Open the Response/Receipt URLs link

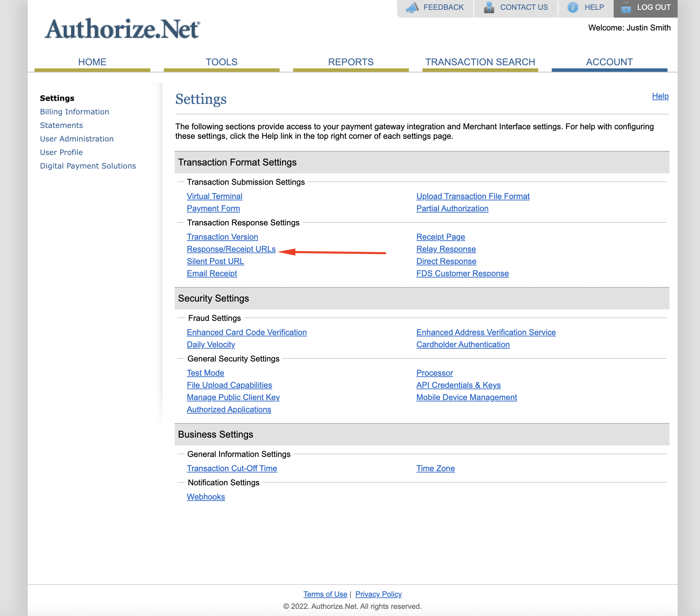[x=231, y=249]
